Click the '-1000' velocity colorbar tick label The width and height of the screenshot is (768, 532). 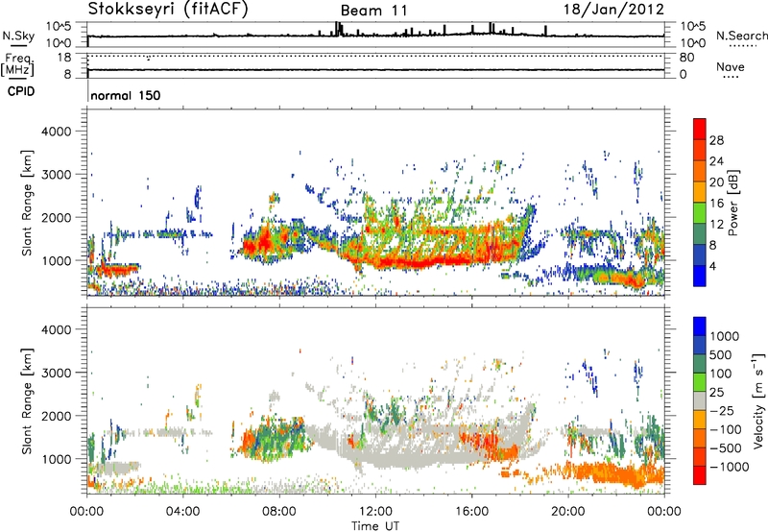pos(729,467)
